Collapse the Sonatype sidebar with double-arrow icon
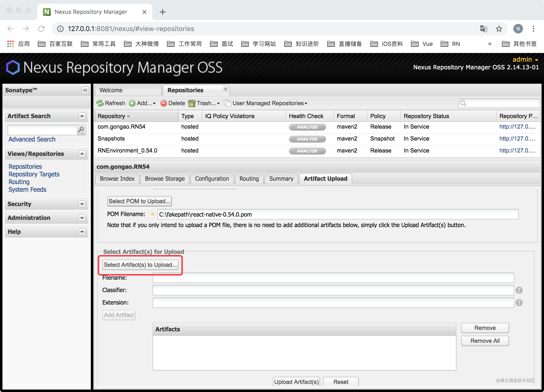This screenshot has height=392, width=544. click(85, 90)
